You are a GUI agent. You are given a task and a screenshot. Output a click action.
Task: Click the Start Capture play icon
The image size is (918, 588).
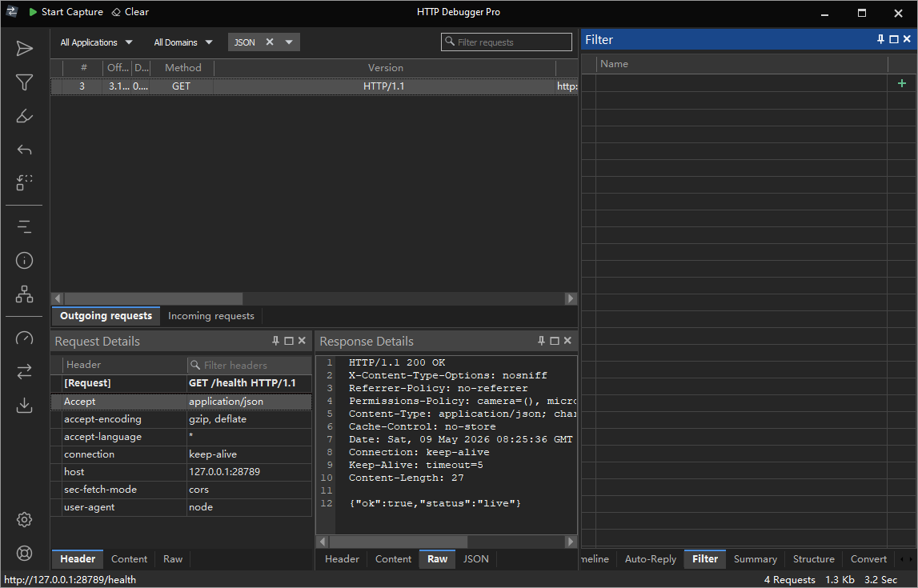tap(33, 12)
